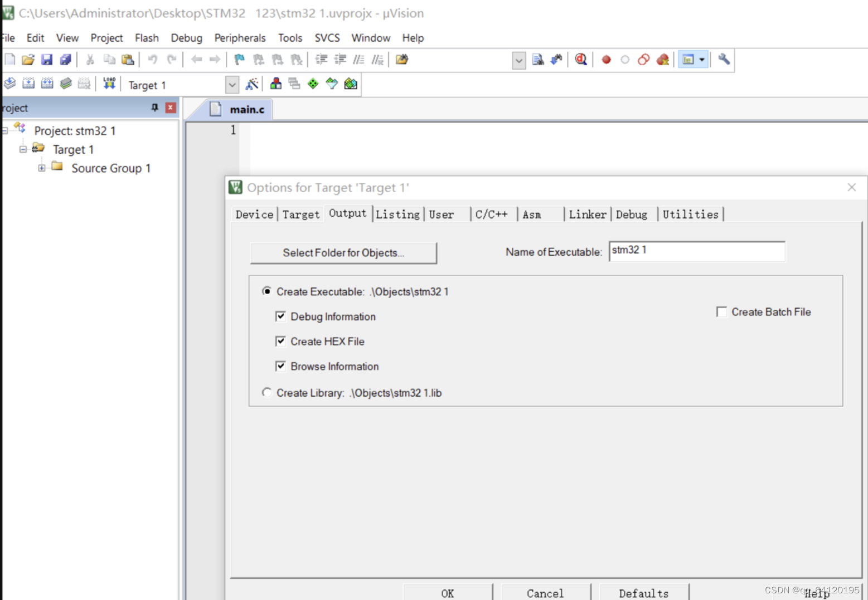This screenshot has height=600, width=868.
Task: Save the current file via floppy icon
Action: [47, 60]
